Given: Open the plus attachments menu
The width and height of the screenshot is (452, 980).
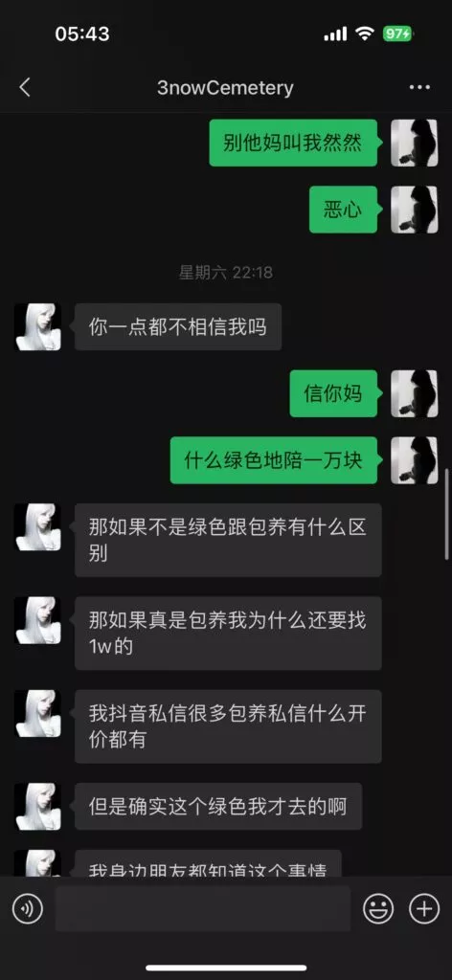Looking at the screenshot, I should pos(424,908).
